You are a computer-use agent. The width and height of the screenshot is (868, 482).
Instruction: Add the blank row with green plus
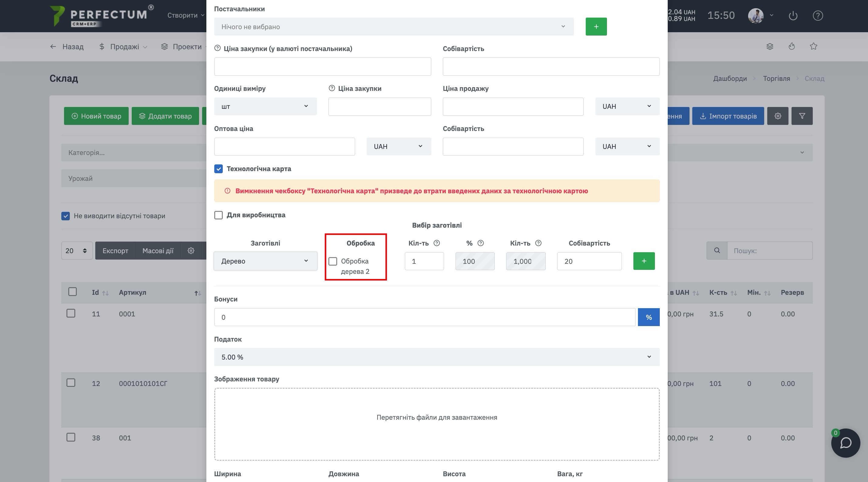(644, 261)
